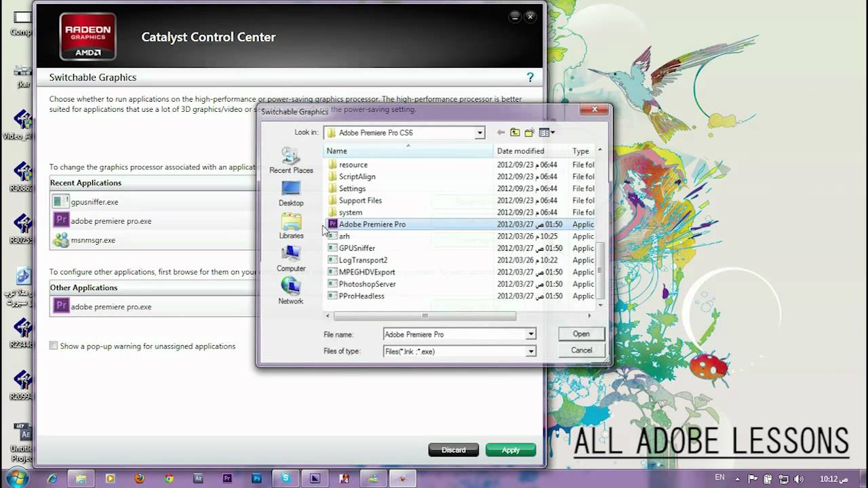This screenshot has width=868, height=488.
Task: Switch to Skype in the taskbar
Action: [285, 478]
